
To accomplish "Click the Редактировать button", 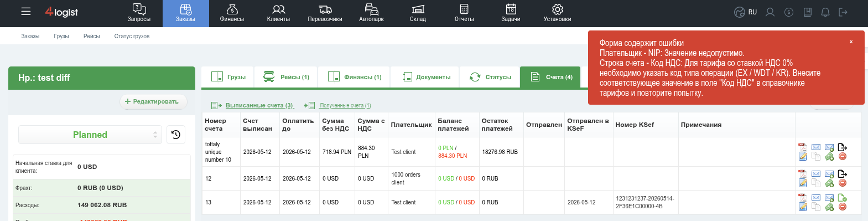I will [x=153, y=101].
